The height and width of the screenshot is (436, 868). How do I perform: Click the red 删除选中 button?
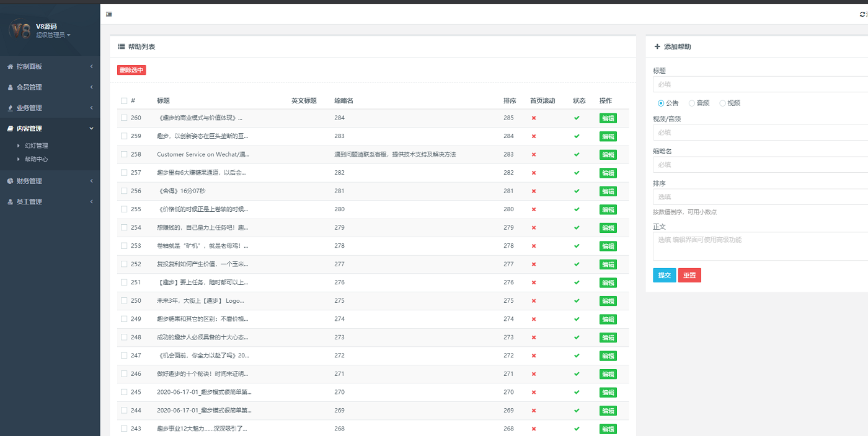[x=131, y=71]
